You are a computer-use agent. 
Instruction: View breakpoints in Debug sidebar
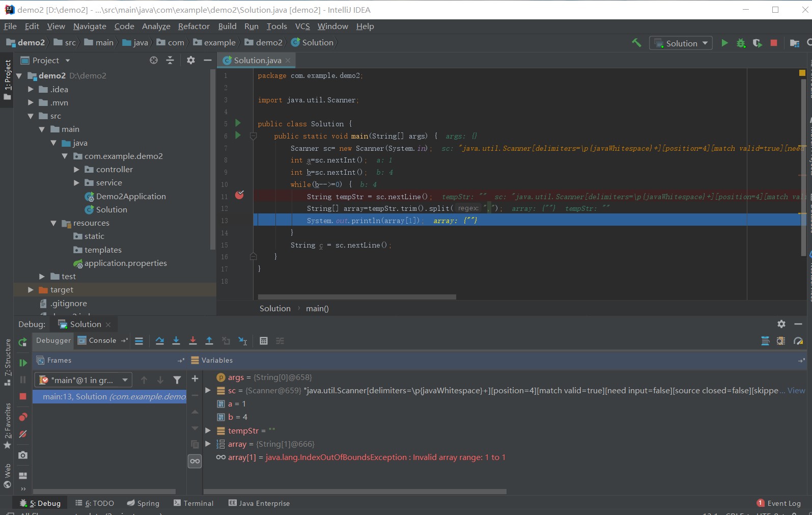(23, 417)
